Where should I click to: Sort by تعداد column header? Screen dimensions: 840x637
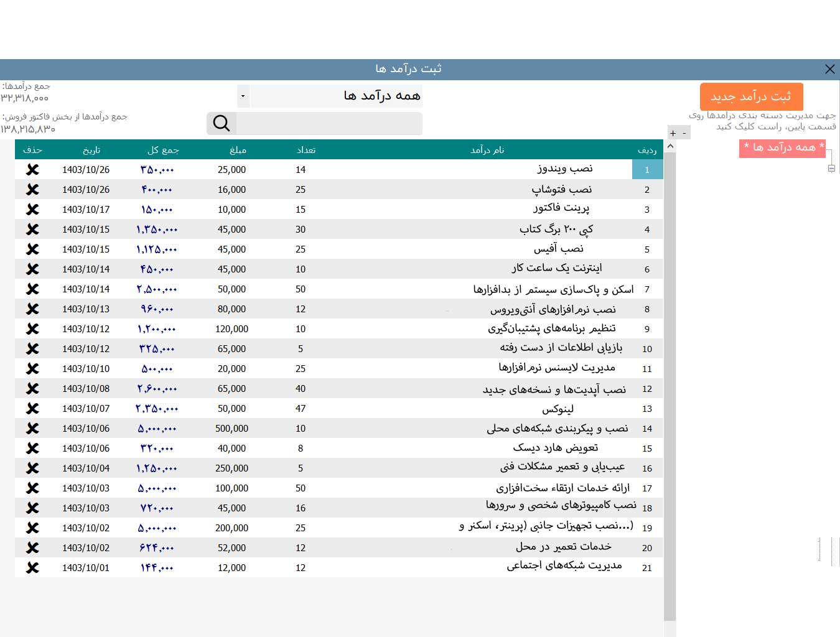(x=306, y=150)
